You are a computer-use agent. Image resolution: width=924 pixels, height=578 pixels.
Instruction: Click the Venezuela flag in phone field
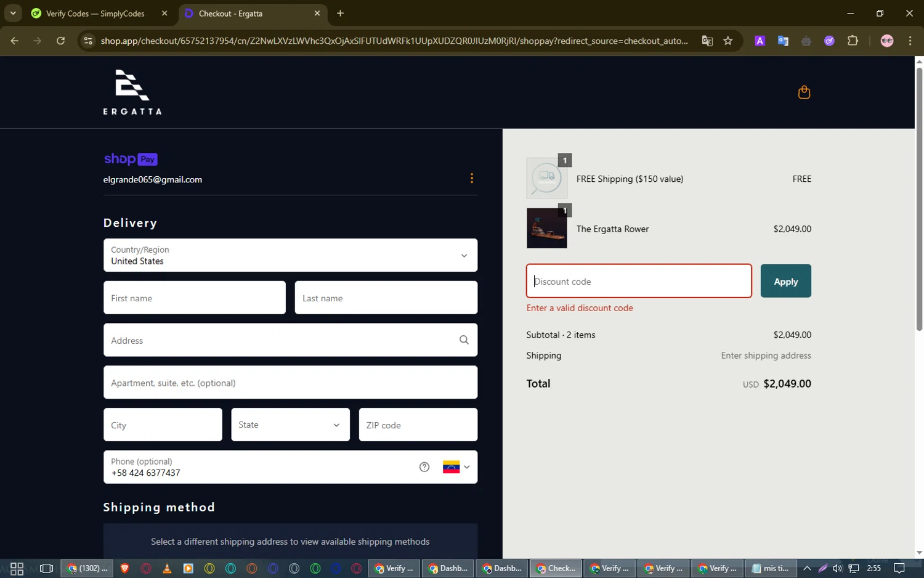[x=451, y=467]
